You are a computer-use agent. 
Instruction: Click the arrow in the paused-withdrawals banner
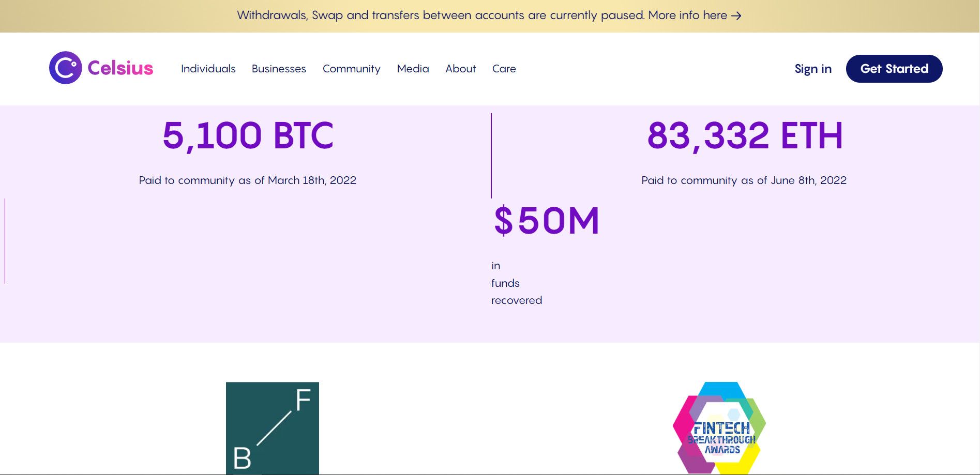click(x=736, y=16)
